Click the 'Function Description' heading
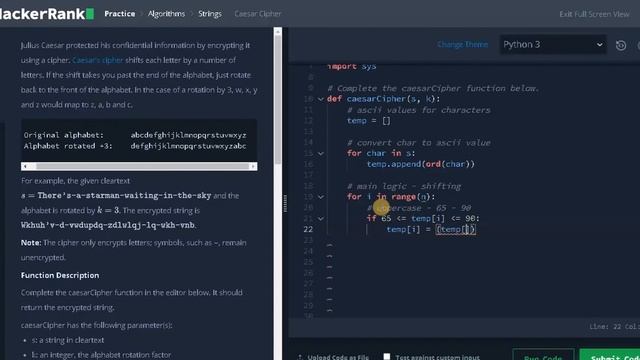Viewport: 640px width, 360px height. [x=60, y=275]
